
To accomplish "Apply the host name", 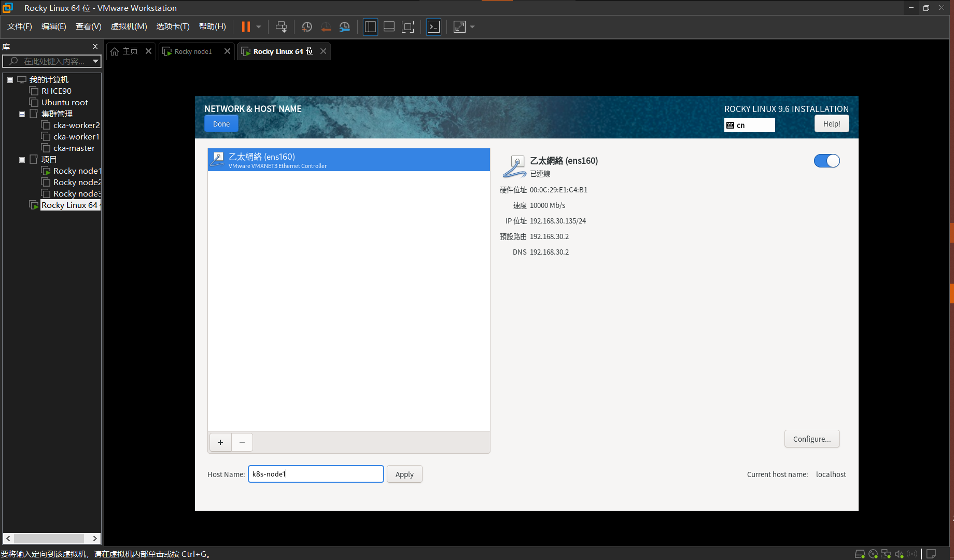I will click(404, 474).
